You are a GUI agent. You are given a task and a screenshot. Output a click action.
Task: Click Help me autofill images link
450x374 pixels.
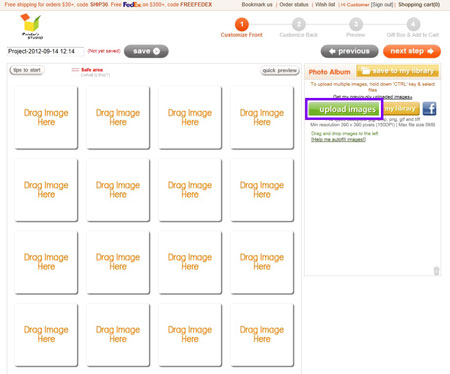click(338, 139)
